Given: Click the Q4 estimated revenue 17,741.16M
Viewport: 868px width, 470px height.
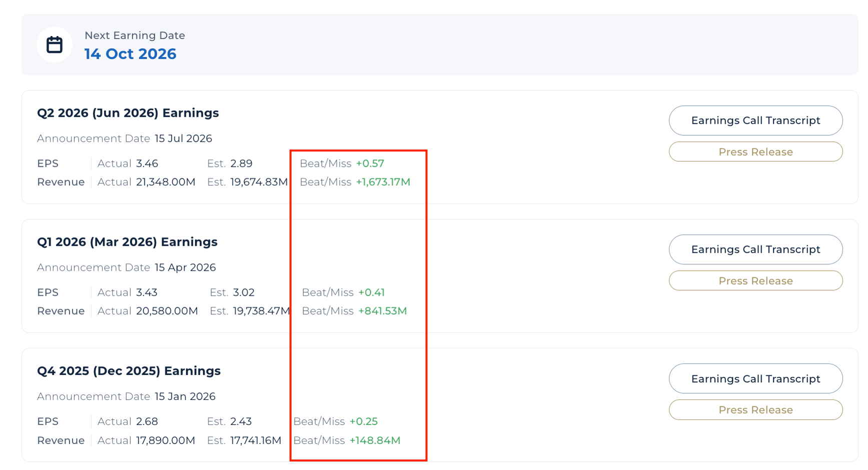Looking at the screenshot, I should (x=256, y=441).
